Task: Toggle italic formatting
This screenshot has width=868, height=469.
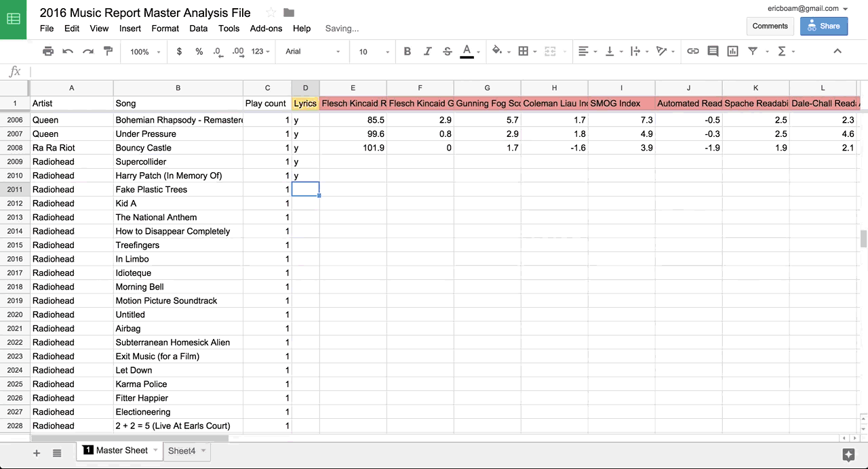Action: tap(427, 52)
